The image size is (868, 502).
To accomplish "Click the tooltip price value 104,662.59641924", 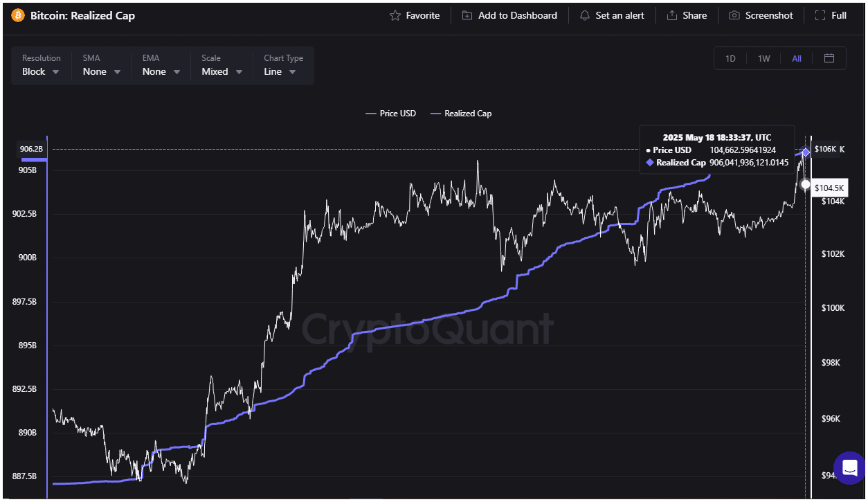I will [x=743, y=150].
